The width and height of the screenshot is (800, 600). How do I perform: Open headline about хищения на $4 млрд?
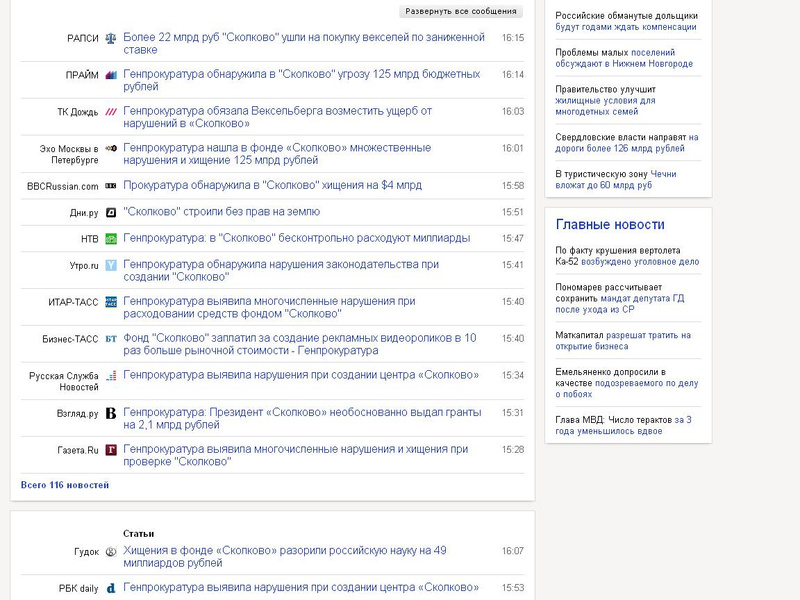(272, 185)
